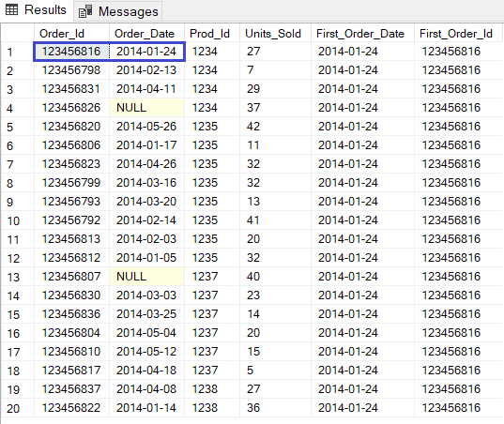
Task: Click Order_Date cell 2014-05-26
Action: [x=147, y=127]
